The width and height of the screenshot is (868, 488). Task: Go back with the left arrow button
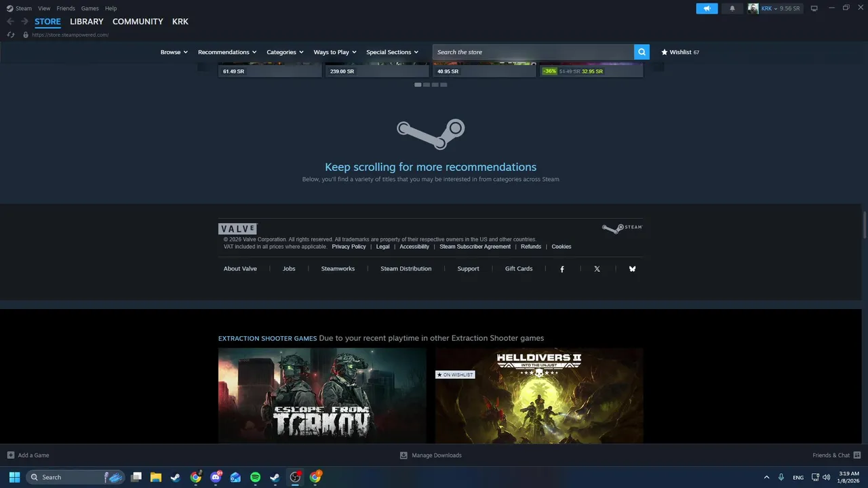point(10,22)
